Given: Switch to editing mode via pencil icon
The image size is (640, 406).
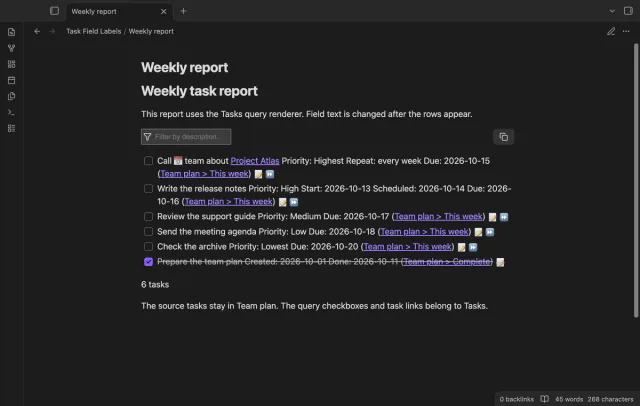Looking at the screenshot, I should 611,31.
